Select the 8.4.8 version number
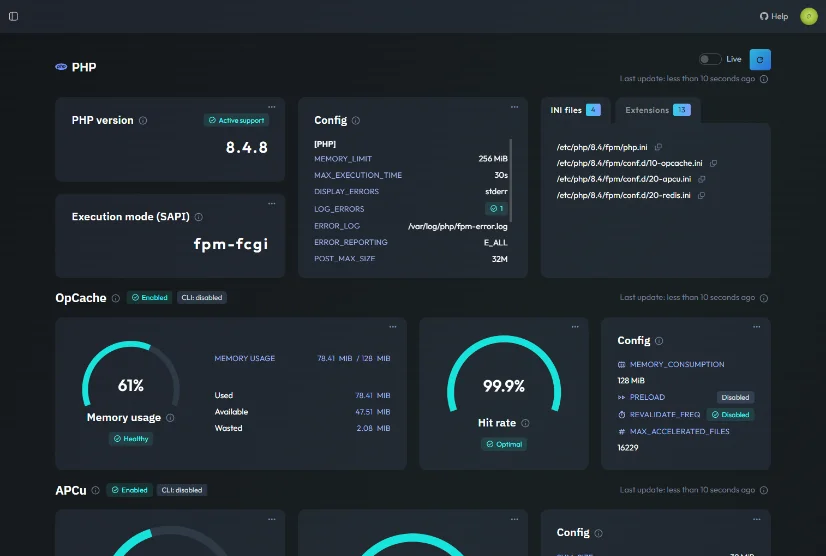Screen dimensions: 826x556 pos(247,148)
